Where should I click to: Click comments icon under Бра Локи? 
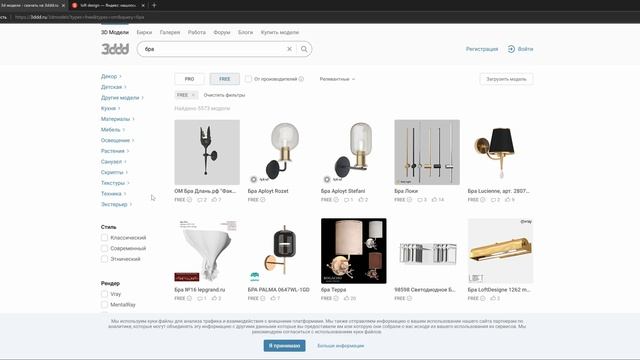420,200
